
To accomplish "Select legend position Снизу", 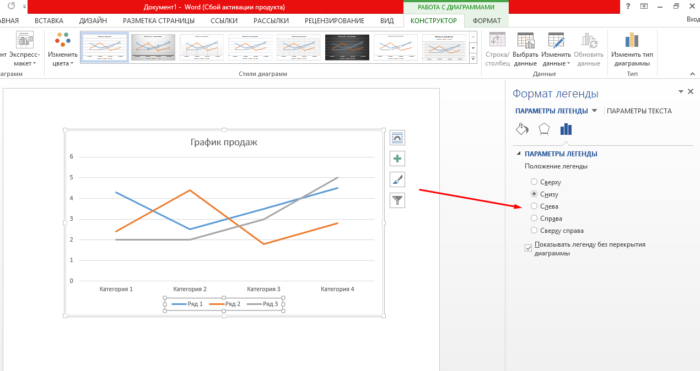I will (534, 194).
